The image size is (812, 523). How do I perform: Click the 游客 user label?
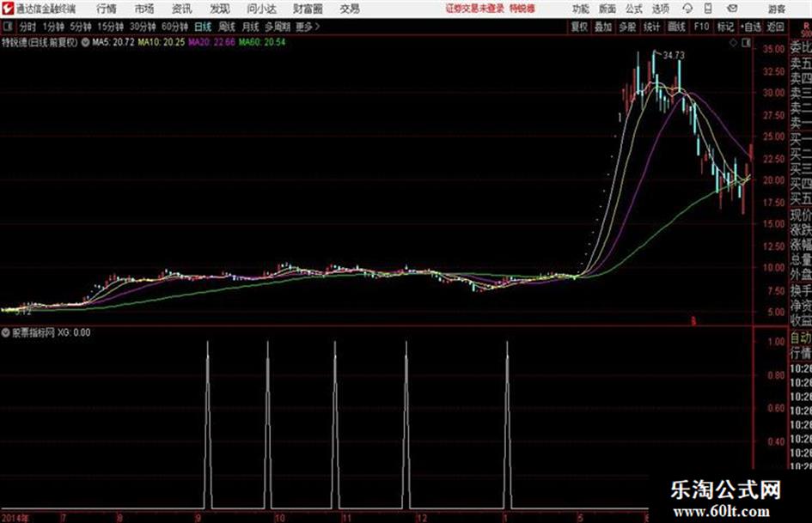tap(776, 9)
